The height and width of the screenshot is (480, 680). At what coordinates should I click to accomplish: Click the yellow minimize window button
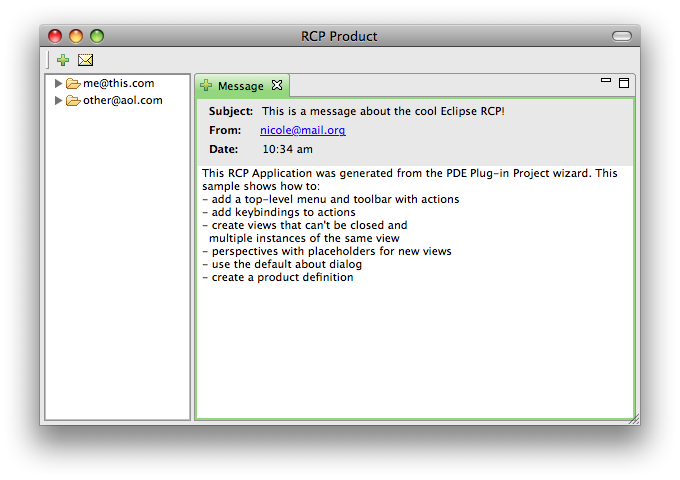point(76,36)
